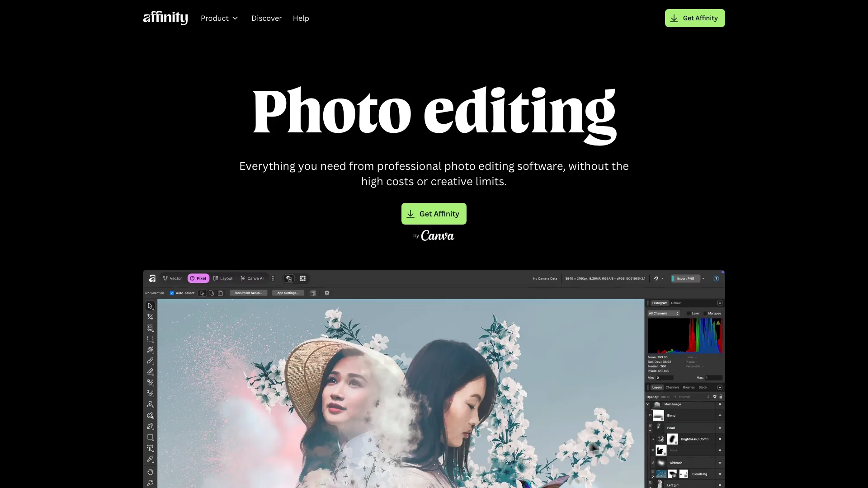
Task: Switch to the Channels tab
Action: coord(673,387)
